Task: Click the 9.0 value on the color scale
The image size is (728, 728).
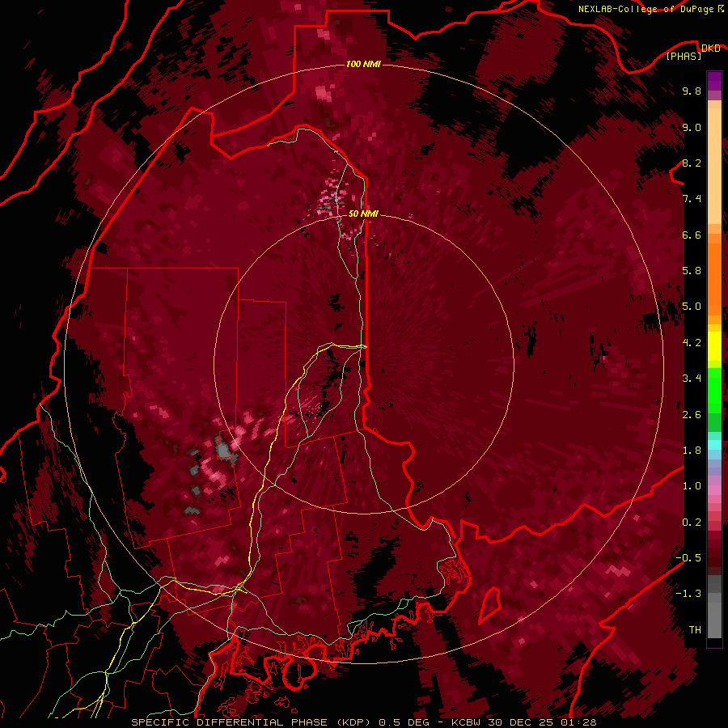Action: point(692,127)
